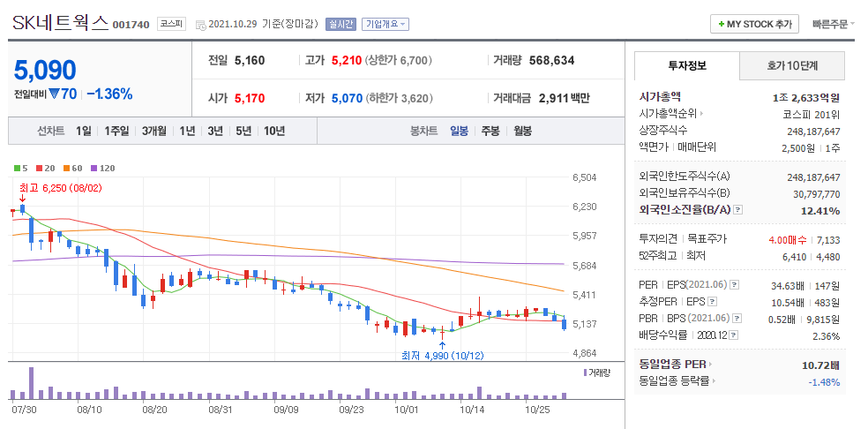Screen dimensions: 868x429
Task: Click the 10.72배 same-industry PER value
Action: [821, 365]
